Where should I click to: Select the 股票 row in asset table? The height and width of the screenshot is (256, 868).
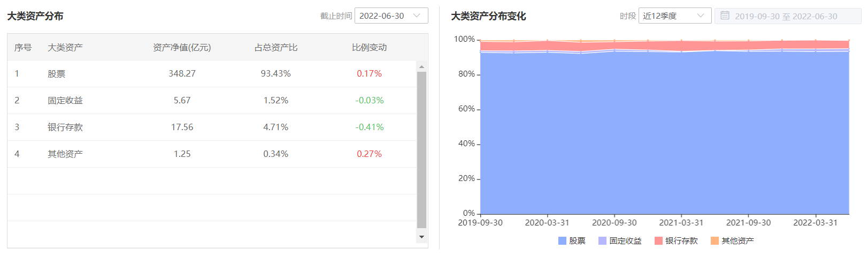tap(212, 74)
